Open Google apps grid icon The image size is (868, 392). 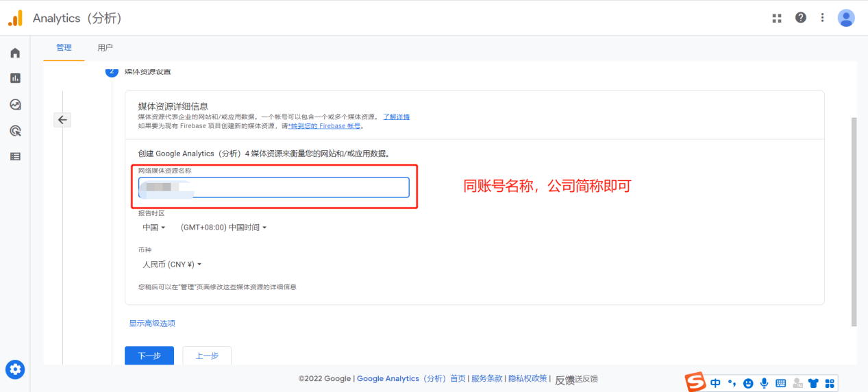point(776,18)
